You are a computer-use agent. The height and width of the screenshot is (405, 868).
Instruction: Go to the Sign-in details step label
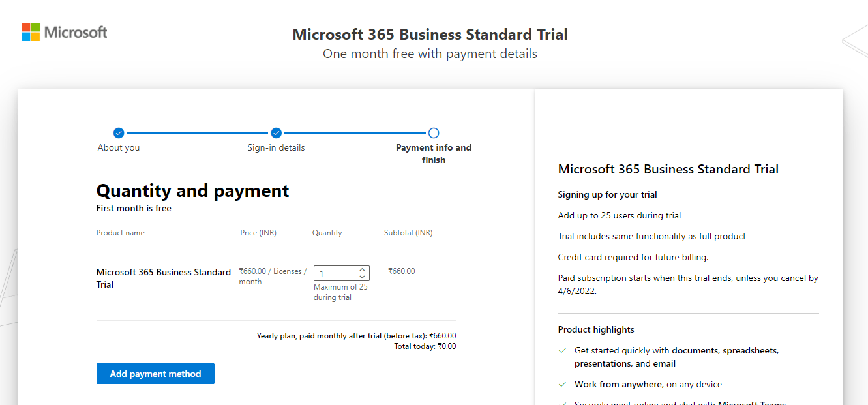(276, 147)
